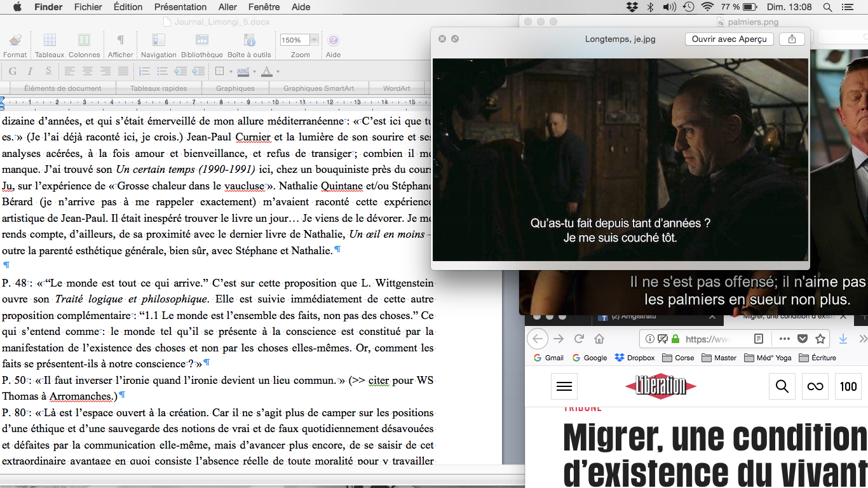
Task: Click the numbered list icon
Action: (x=144, y=71)
